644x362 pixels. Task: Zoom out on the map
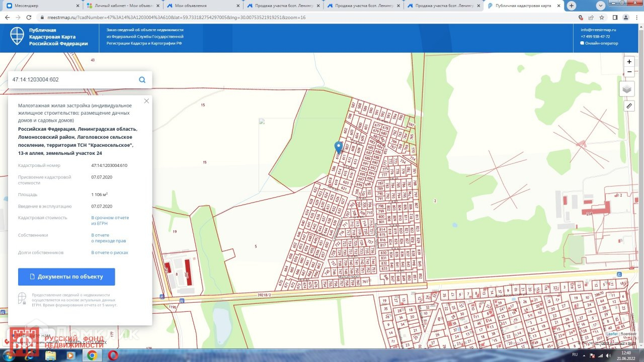tap(629, 72)
